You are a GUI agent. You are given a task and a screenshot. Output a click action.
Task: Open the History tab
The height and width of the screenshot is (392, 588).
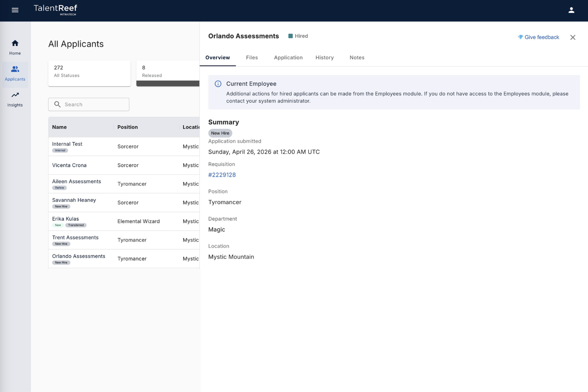click(x=325, y=58)
